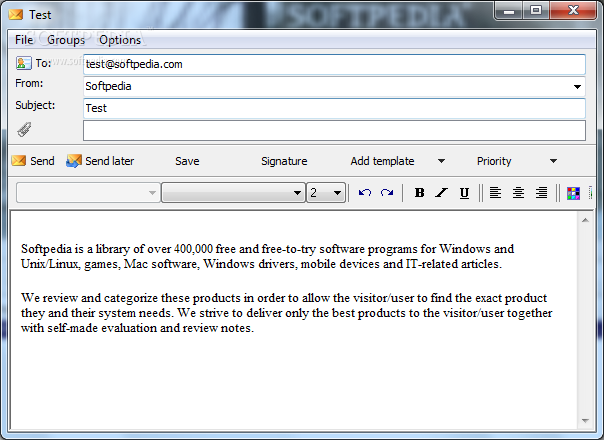This screenshot has height=440, width=604.
Task: Click the To: label
Action: [43, 63]
